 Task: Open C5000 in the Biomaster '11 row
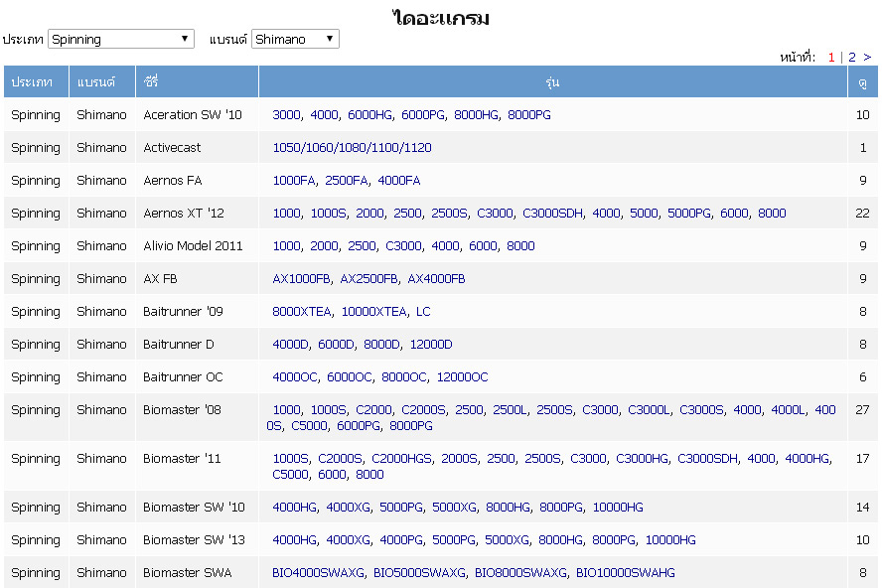click(291, 475)
